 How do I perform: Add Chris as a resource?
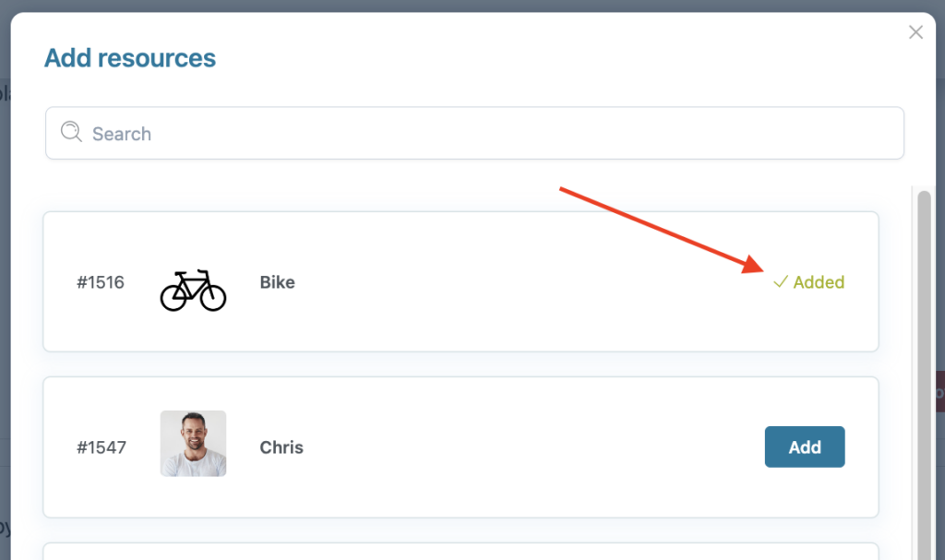click(x=805, y=447)
